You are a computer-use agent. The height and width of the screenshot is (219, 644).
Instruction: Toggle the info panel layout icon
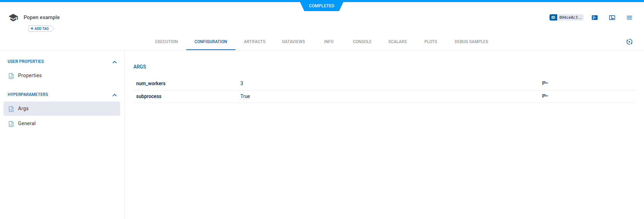612,17
